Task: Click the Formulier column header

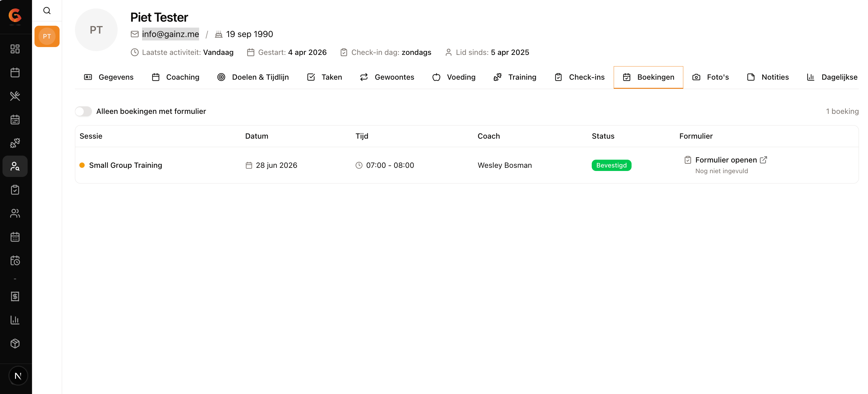Action: tap(696, 136)
